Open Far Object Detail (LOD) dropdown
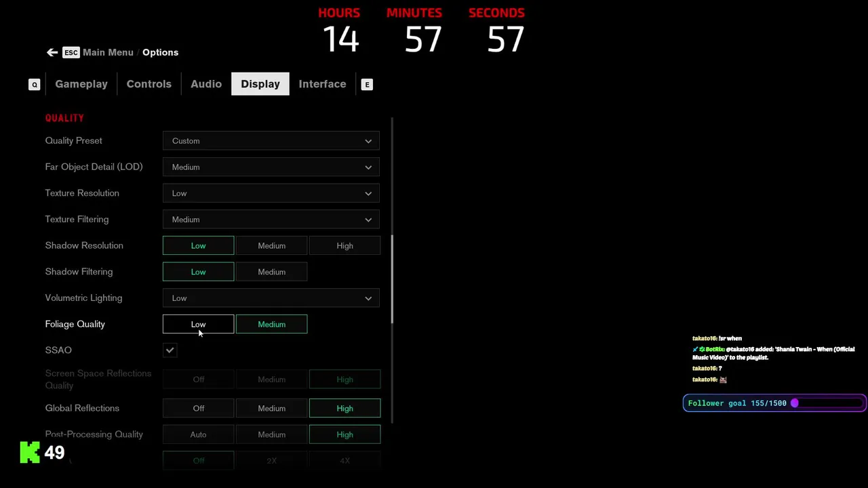868x488 pixels. [x=271, y=167]
